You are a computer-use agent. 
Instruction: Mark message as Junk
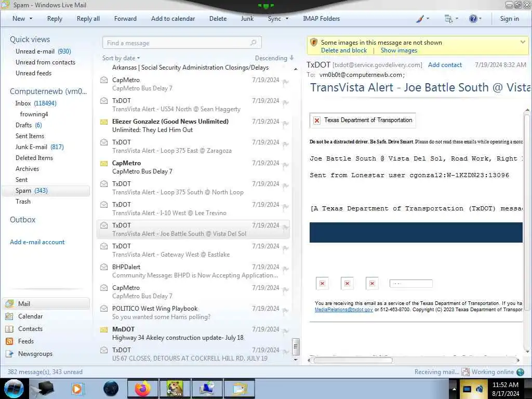pos(247,19)
